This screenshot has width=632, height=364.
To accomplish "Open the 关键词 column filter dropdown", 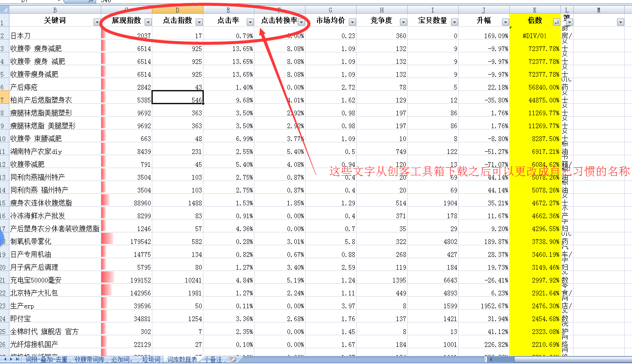I will pos(97,22).
